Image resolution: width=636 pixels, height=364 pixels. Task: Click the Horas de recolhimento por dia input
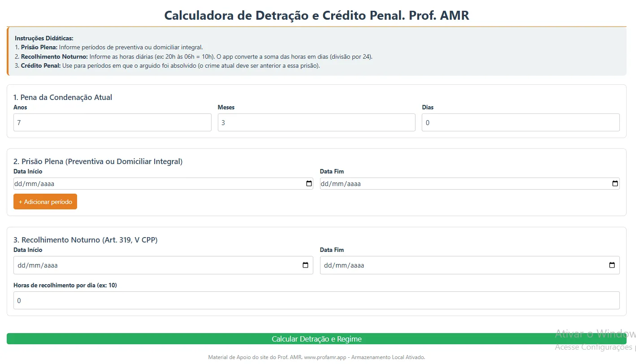point(316,300)
